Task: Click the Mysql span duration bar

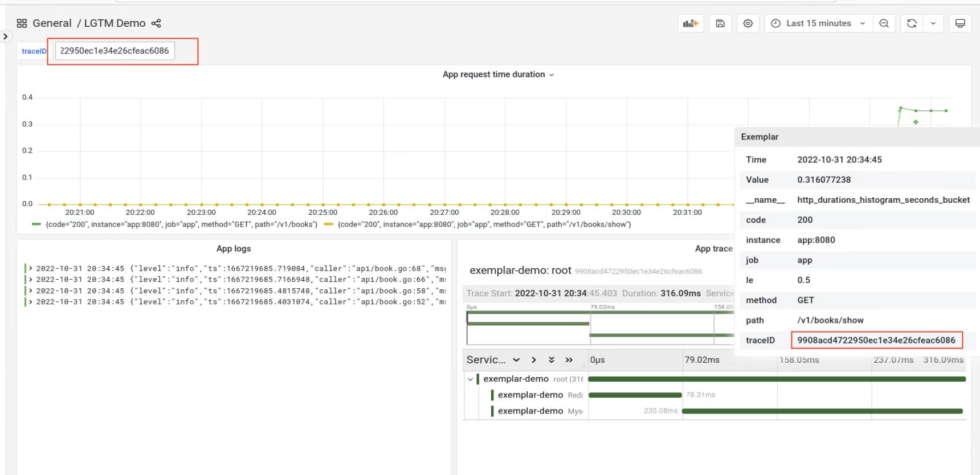Action: (x=822, y=411)
